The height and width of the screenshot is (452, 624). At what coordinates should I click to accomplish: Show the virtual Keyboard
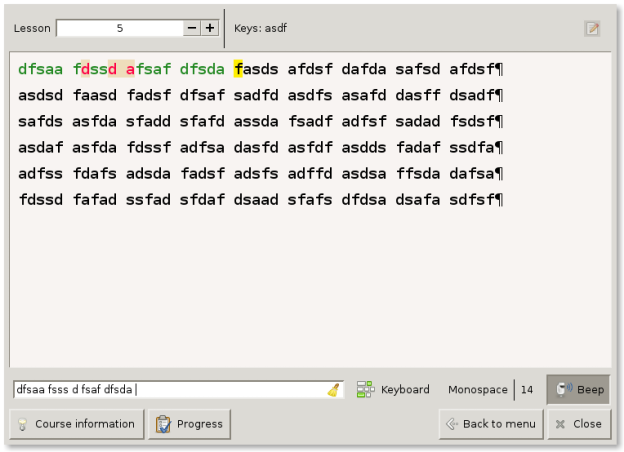393,390
